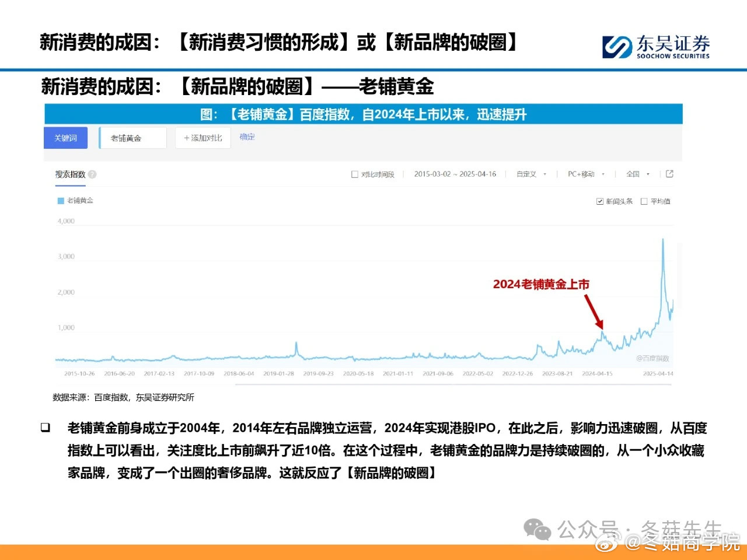Click the 2024-04-15 axis date label

tap(597, 373)
